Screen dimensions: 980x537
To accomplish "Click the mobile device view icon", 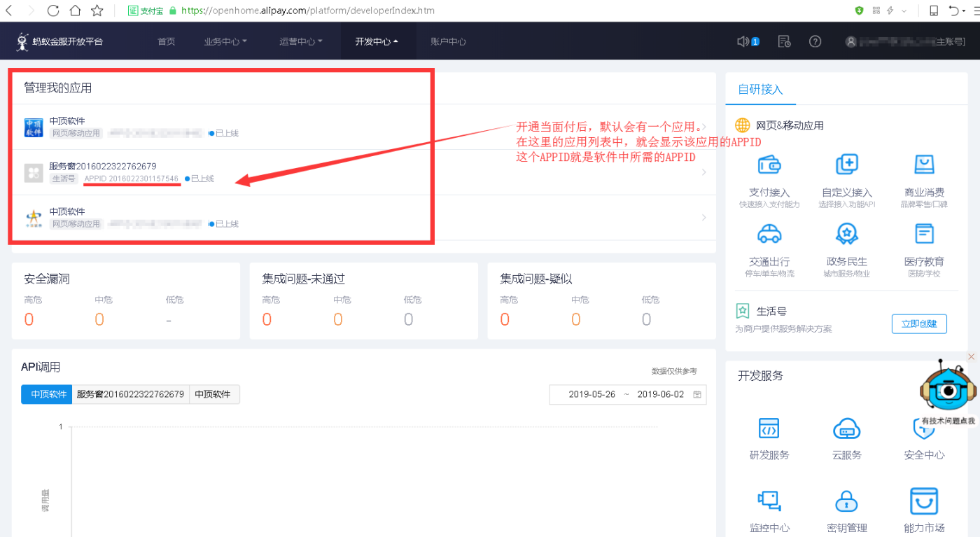I will click(x=934, y=11).
